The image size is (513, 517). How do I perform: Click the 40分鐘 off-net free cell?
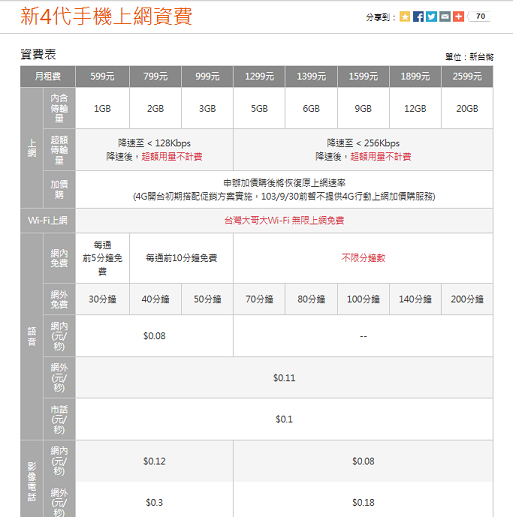[x=155, y=299]
